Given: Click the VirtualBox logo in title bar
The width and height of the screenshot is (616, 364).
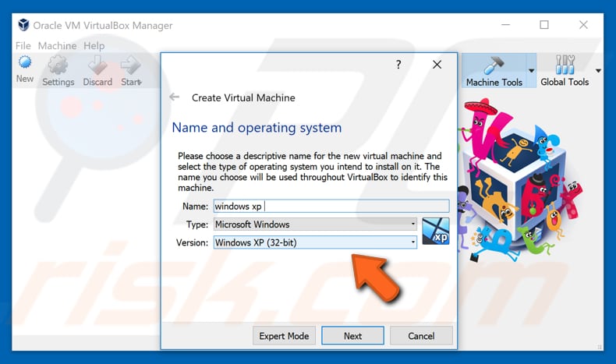Looking at the screenshot, I should 23,25.
